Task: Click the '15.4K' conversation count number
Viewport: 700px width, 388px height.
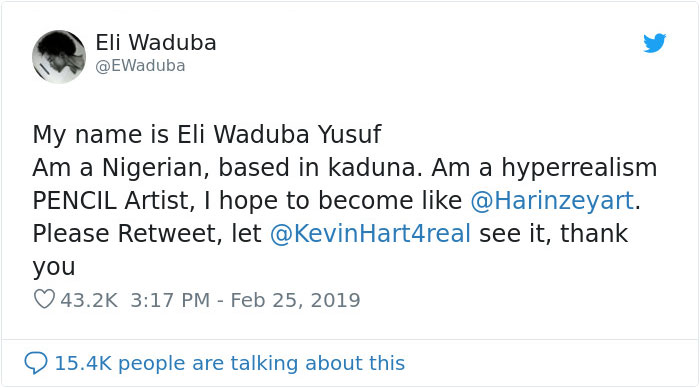Action: pyautogui.click(x=83, y=363)
